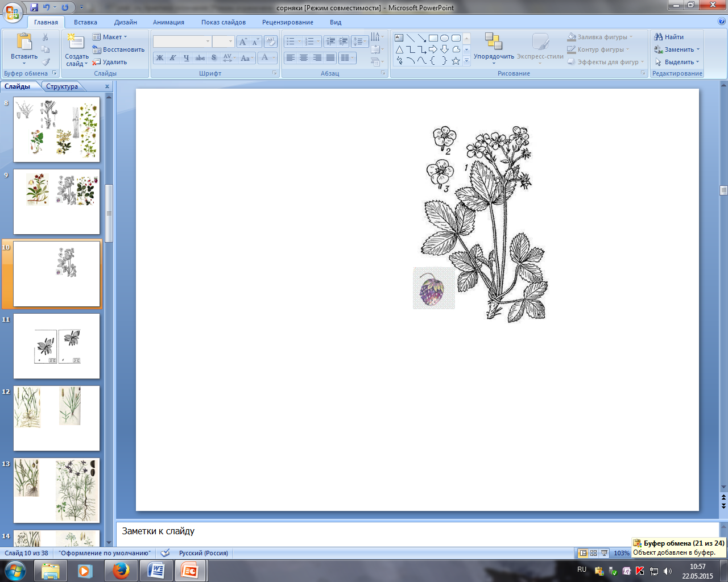Open bullets list dropdown
728x582 pixels.
point(295,41)
